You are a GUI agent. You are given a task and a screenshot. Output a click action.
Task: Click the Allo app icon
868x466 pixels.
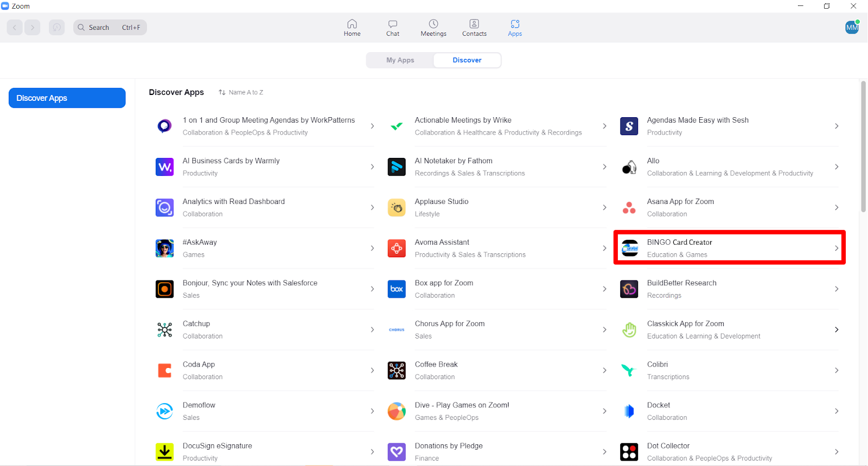[x=629, y=167]
